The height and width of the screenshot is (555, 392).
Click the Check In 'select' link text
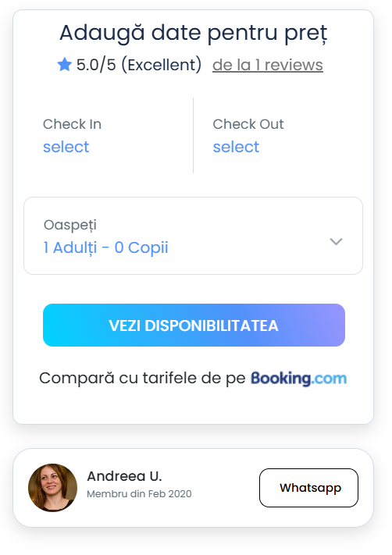[66, 147]
